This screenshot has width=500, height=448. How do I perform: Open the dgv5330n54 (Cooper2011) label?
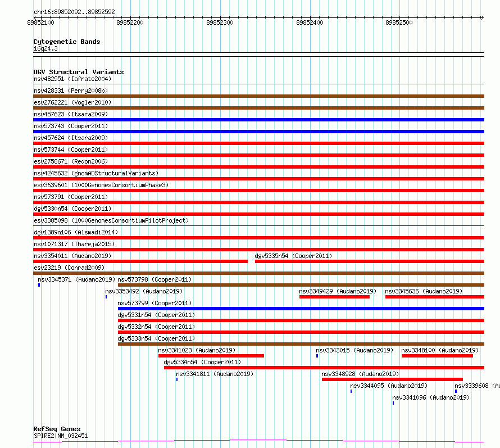(x=72, y=209)
